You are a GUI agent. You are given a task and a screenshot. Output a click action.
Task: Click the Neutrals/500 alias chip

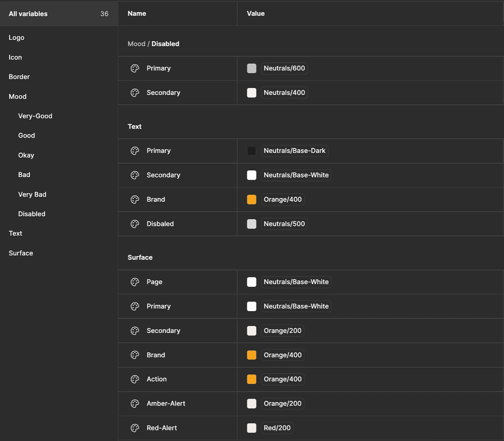tap(284, 224)
